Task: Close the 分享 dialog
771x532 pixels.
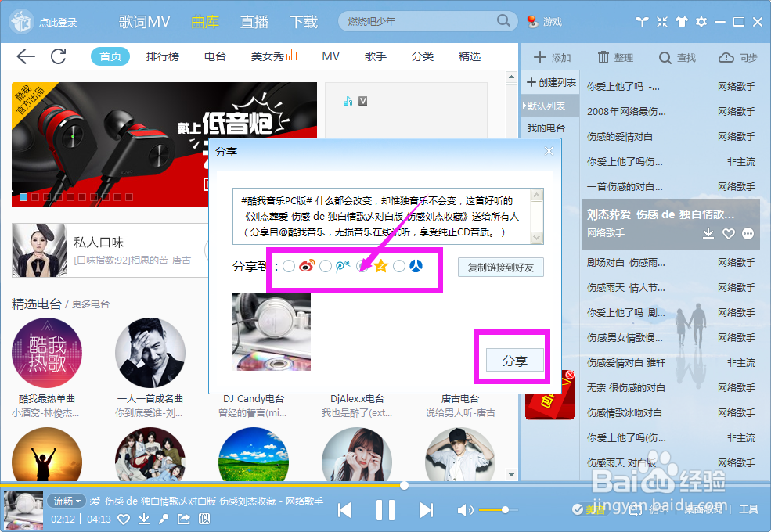Action: 549,152
